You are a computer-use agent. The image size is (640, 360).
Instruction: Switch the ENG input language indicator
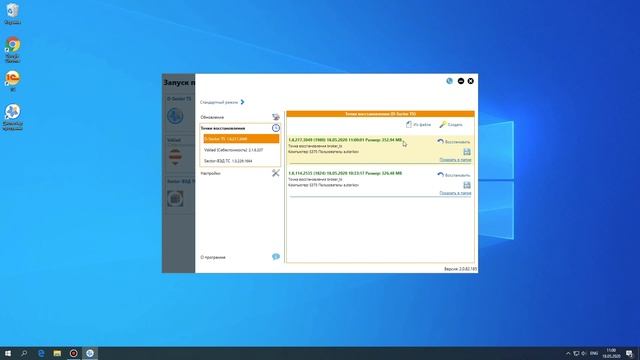[594, 353]
